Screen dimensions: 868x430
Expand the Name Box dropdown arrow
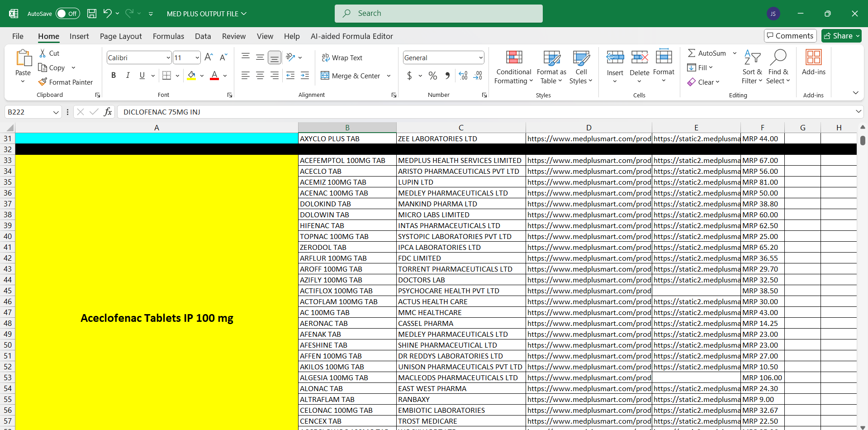tap(56, 112)
